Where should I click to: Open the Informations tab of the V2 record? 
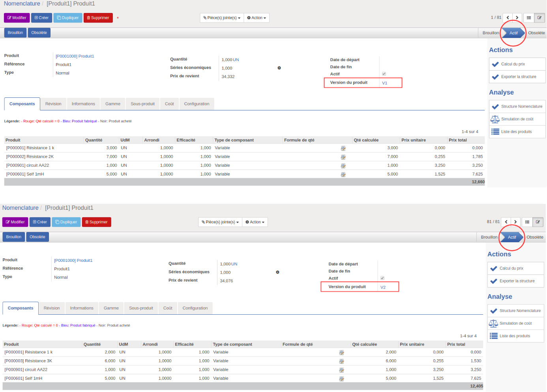click(x=82, y=308)
